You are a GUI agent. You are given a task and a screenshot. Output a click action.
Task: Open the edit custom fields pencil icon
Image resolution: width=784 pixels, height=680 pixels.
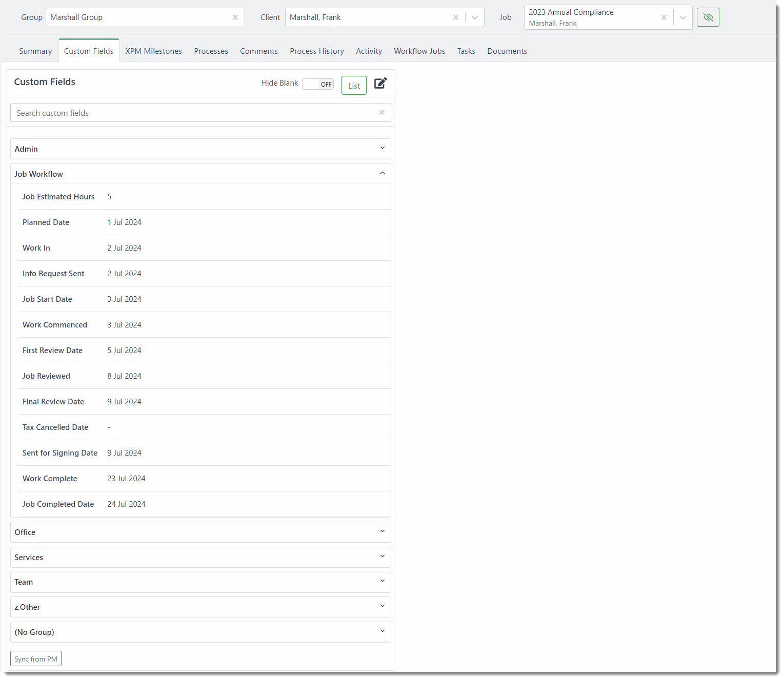[380, 84]
